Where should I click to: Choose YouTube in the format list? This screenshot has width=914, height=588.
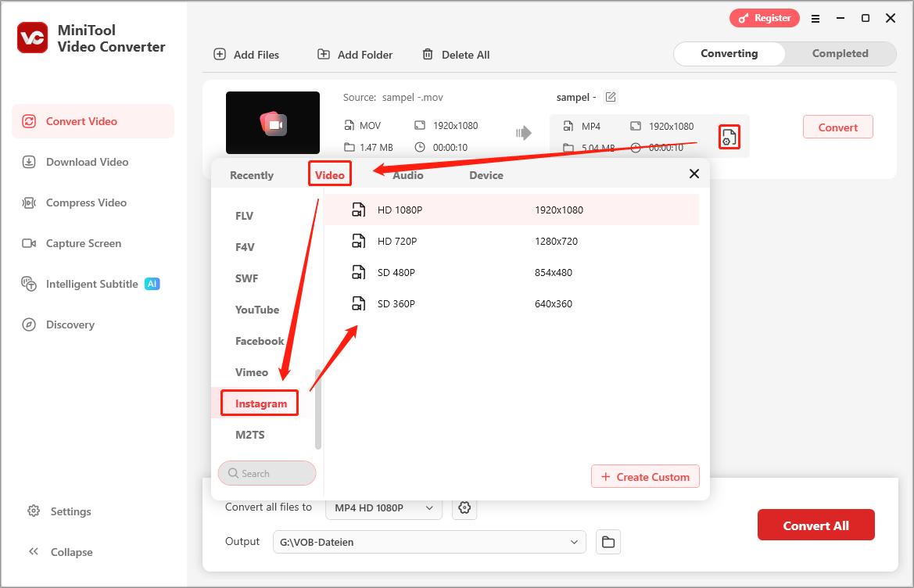click(x=257, y=310)
